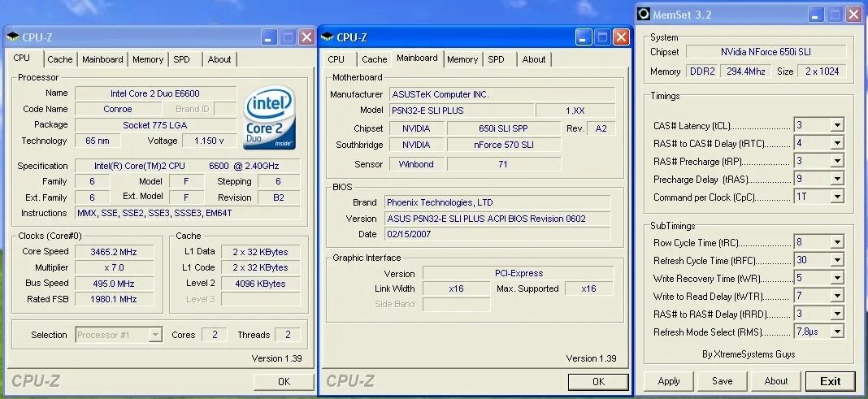Click Apply in MemSet
Screen dimensions: 868x399
point(669,381)
